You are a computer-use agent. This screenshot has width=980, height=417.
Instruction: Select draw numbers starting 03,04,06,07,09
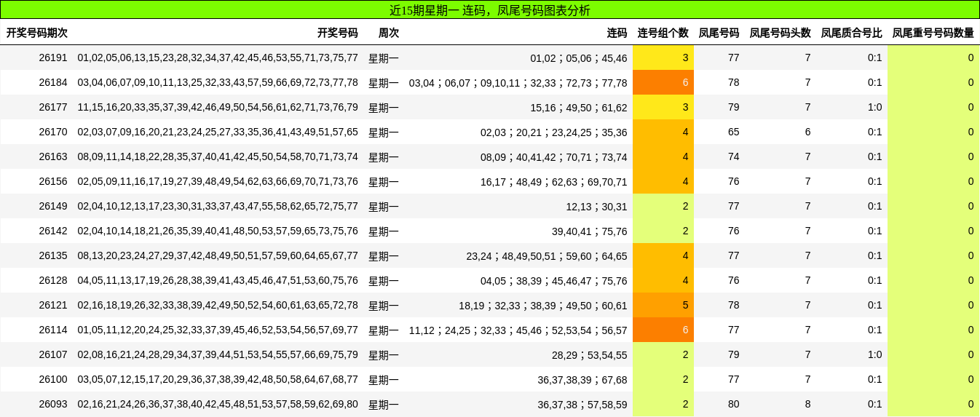point(218,82)
